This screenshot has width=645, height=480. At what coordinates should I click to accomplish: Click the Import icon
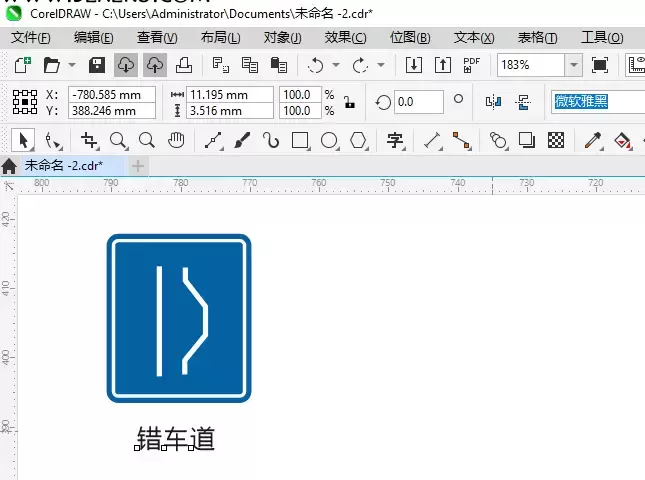pos(413,65)
